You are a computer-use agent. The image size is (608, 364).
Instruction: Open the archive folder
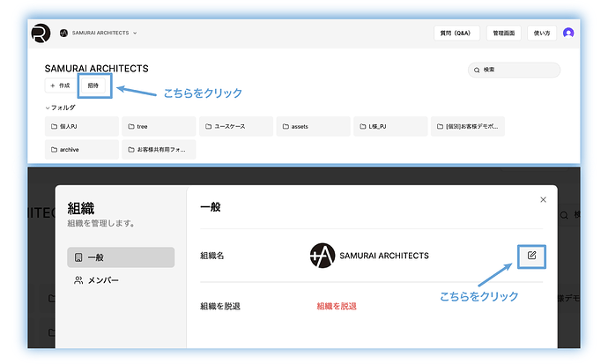click(x=81, y=150)
